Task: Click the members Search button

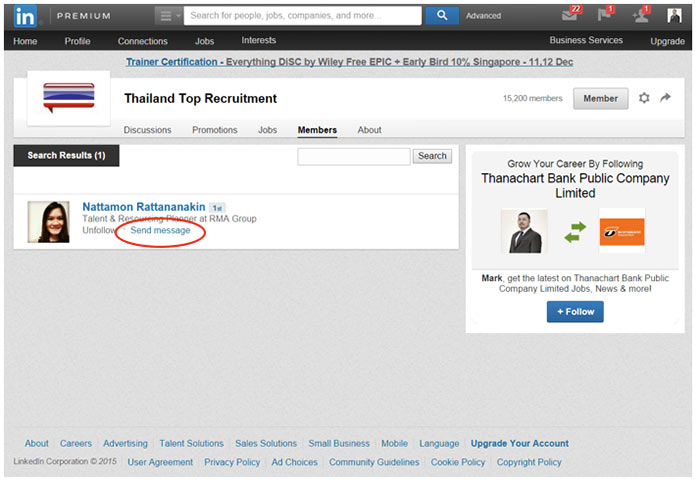Action: [432, 156]
